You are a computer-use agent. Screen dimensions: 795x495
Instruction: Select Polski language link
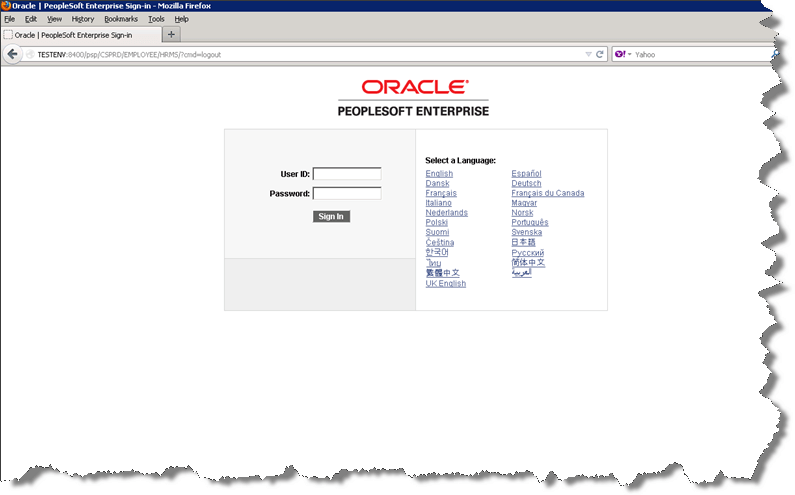click(437, 222)
